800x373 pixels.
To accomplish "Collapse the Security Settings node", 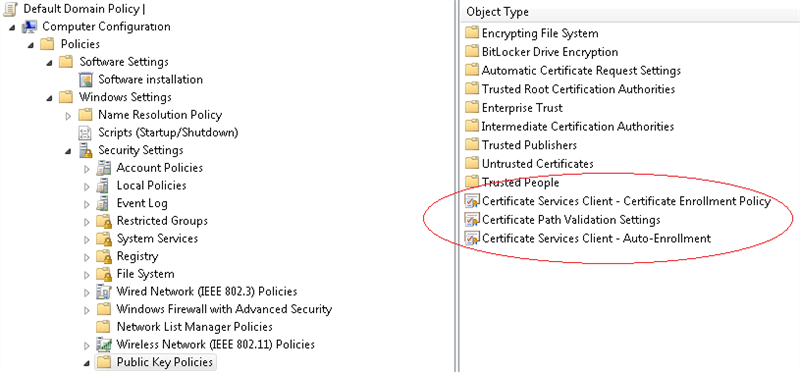I will click(x=68, y=151).
